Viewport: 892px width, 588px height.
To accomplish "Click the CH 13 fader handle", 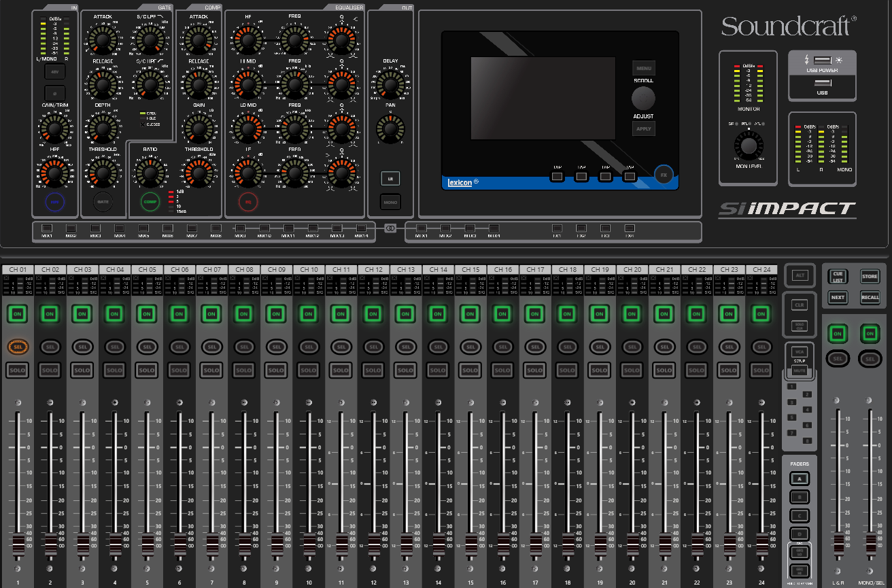I will click(x=405, y=544).
